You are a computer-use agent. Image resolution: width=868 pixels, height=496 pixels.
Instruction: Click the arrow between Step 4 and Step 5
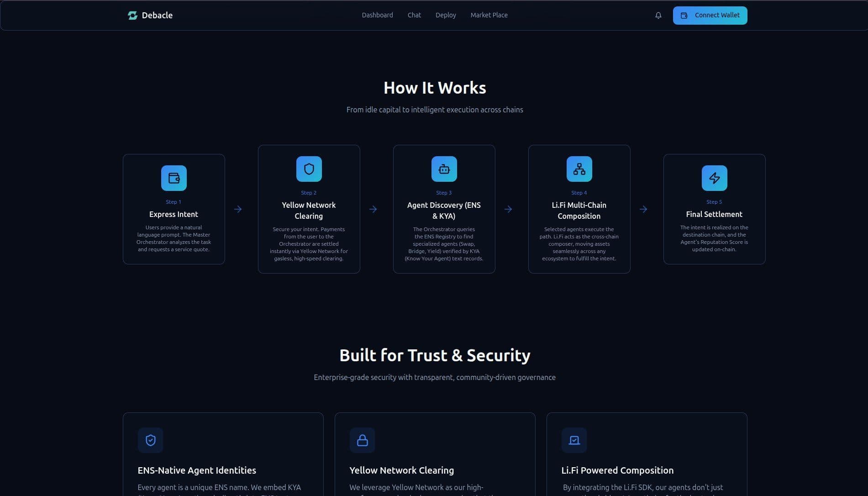tap(643, 209)
